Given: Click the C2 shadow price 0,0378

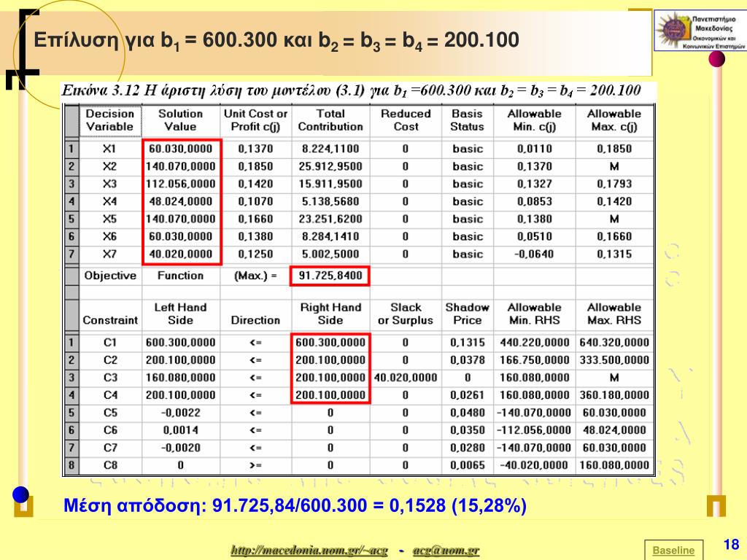Looking at the screenshot, I should pyautogui.click(x=468, y=360).
